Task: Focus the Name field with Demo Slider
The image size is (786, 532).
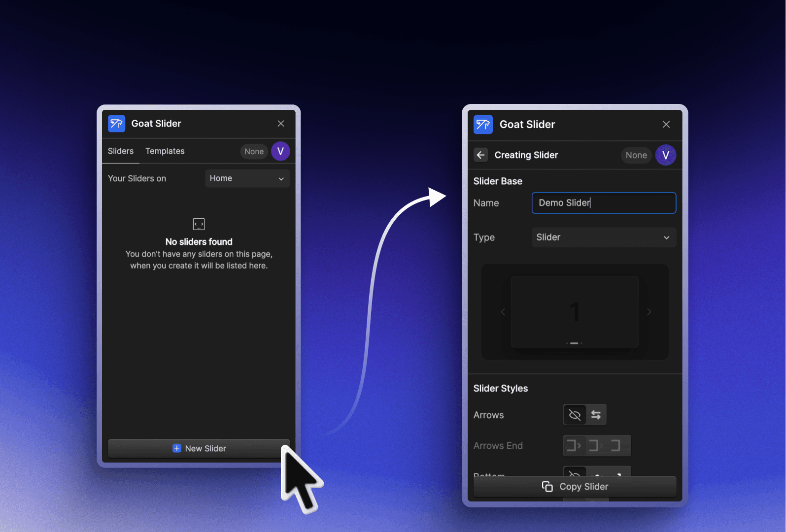Action: pyautogui.click(x=604, y=203)
